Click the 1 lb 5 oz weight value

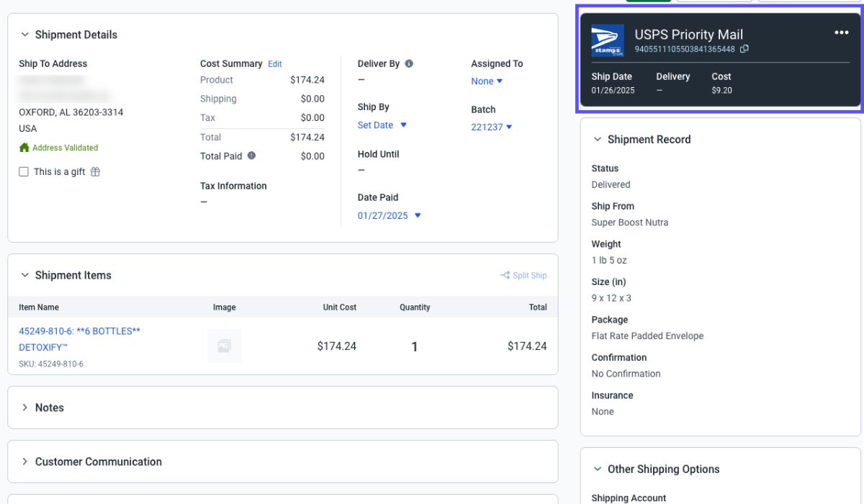click(609, 261)
